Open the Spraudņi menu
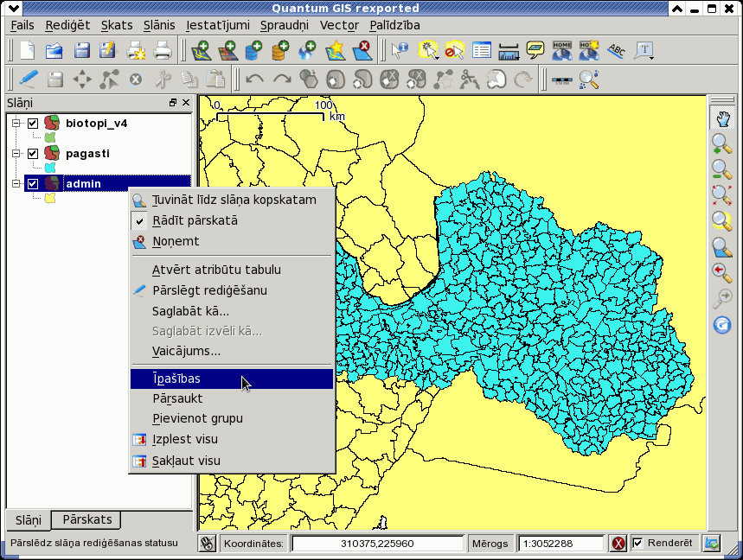The image size is (743, 560). (285, 25)
